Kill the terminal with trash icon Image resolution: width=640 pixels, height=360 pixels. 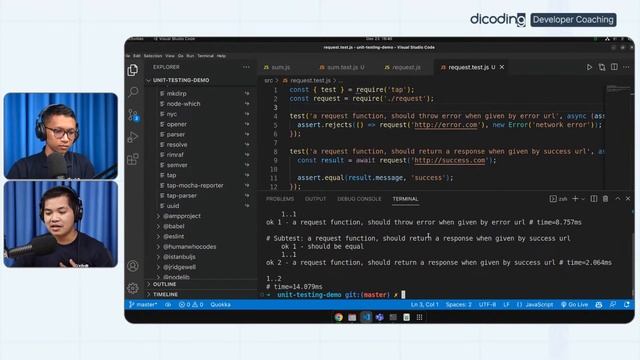(606, 199)
